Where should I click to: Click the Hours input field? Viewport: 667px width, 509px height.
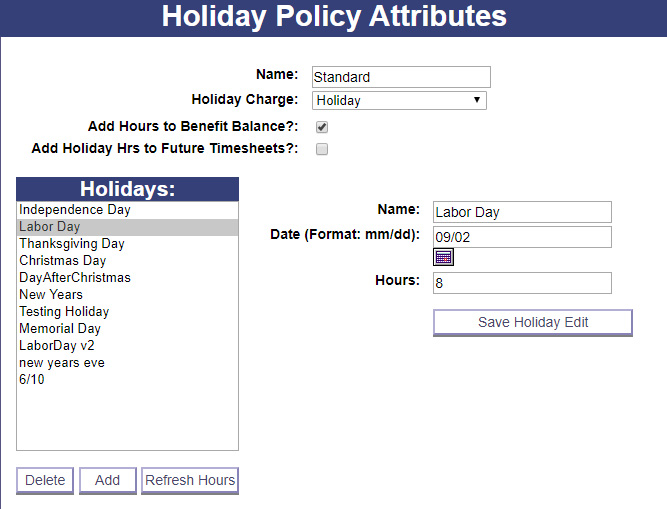coord(521,283)
